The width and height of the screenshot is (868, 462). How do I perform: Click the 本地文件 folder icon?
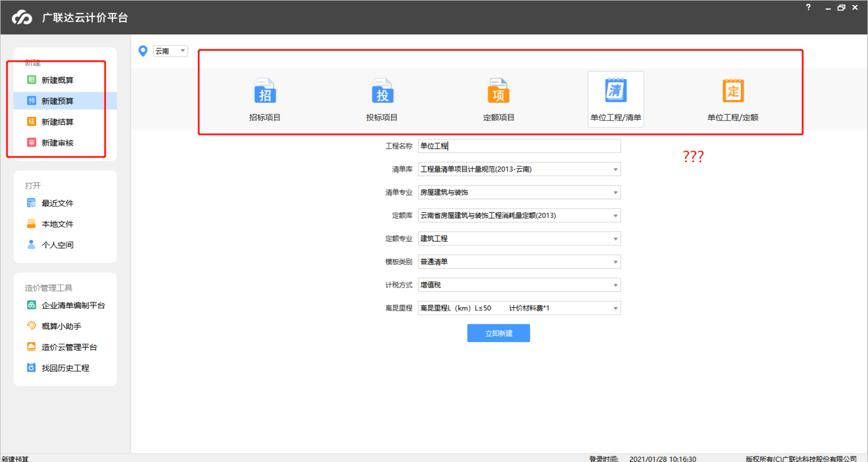(31, 224)
